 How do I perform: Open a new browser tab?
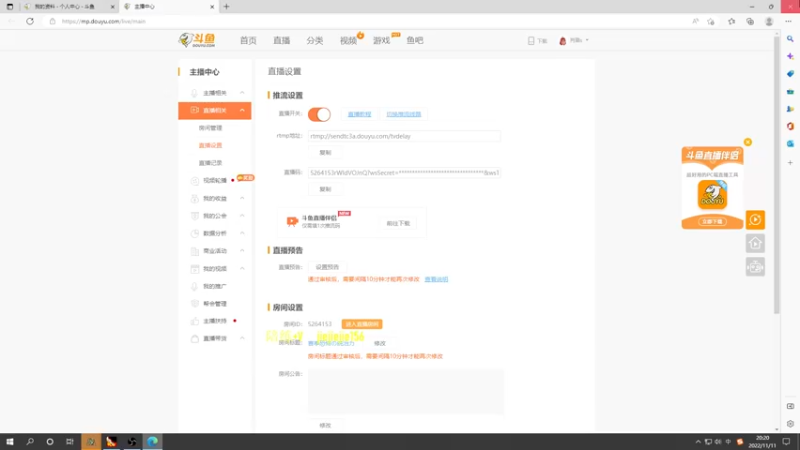click(226, 7)
